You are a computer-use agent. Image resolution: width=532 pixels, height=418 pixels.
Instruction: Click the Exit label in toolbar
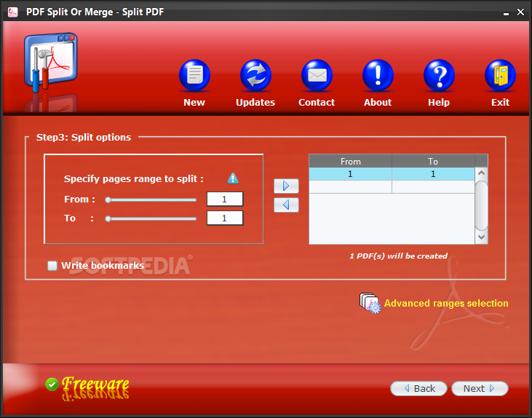click(x=500, y=102)
